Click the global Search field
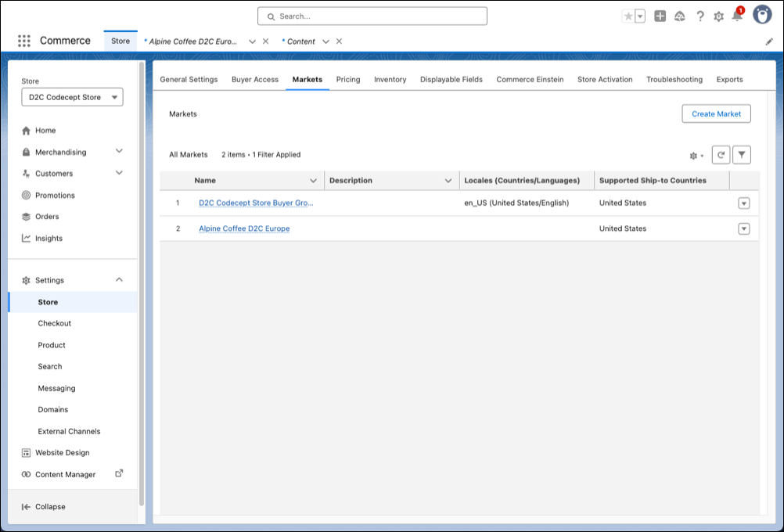 372,16
